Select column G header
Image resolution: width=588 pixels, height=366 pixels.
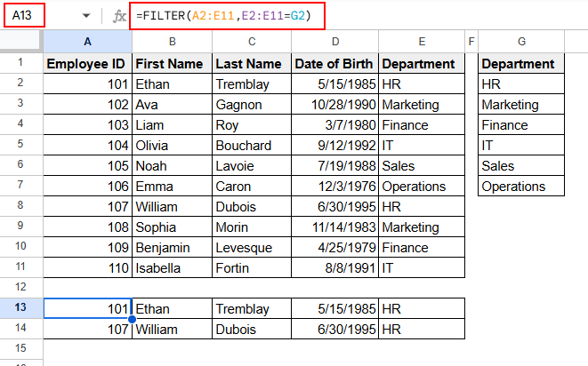(521, 42)
